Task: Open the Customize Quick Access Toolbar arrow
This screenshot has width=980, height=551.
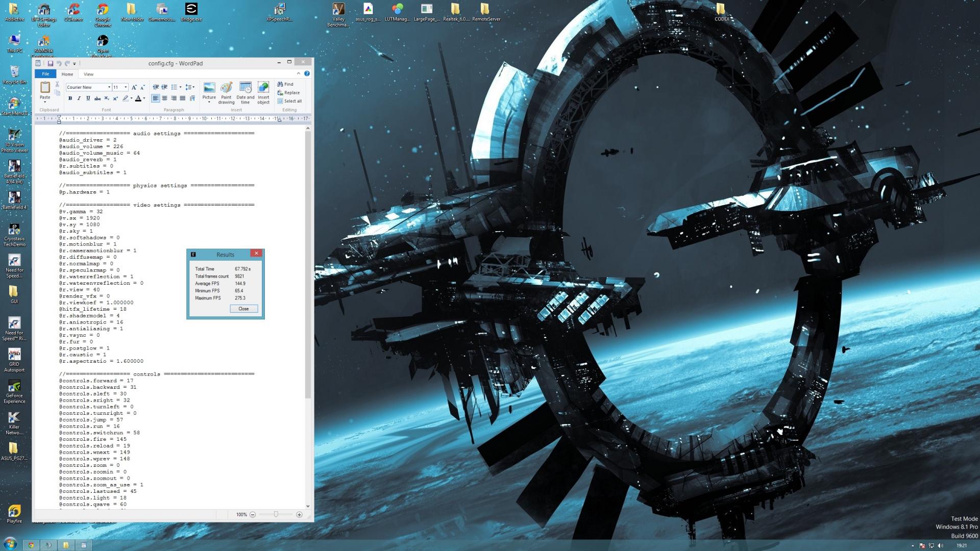Action: point(75,64)
